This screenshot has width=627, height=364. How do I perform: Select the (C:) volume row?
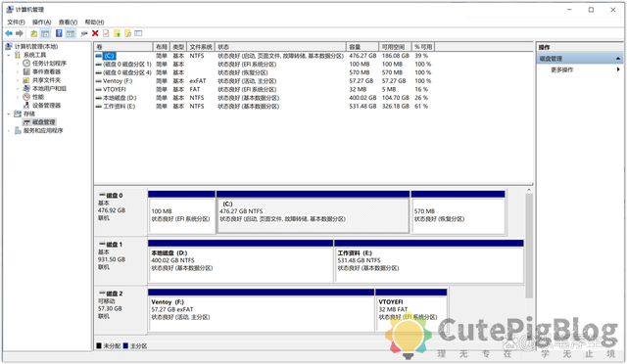(264, 56)
